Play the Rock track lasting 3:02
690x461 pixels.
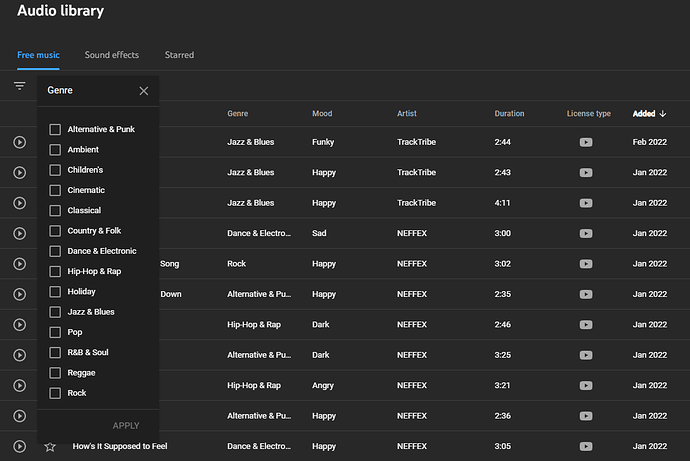tap(19, 263)
